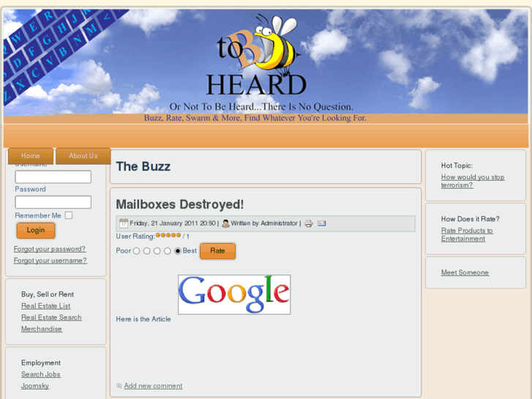Viewport: 532px width, 399px height.
Task: Open Real Estate List link
Action: pos(46,306)
